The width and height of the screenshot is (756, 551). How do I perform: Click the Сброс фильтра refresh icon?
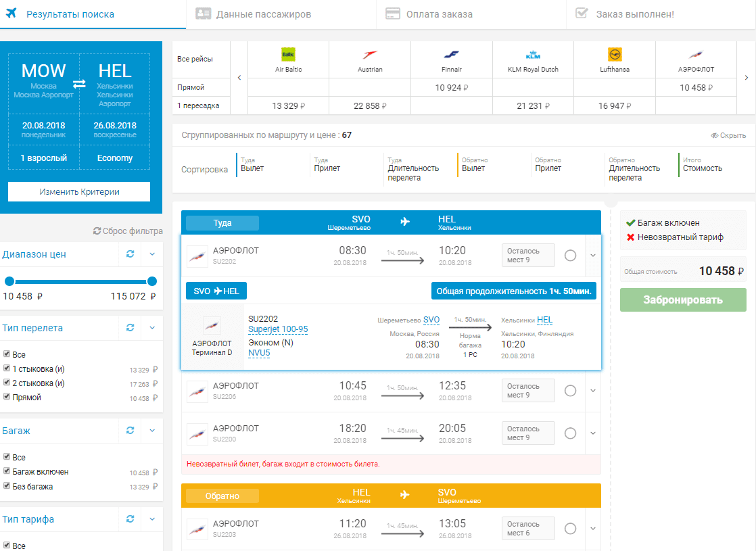tap(97, 231)
